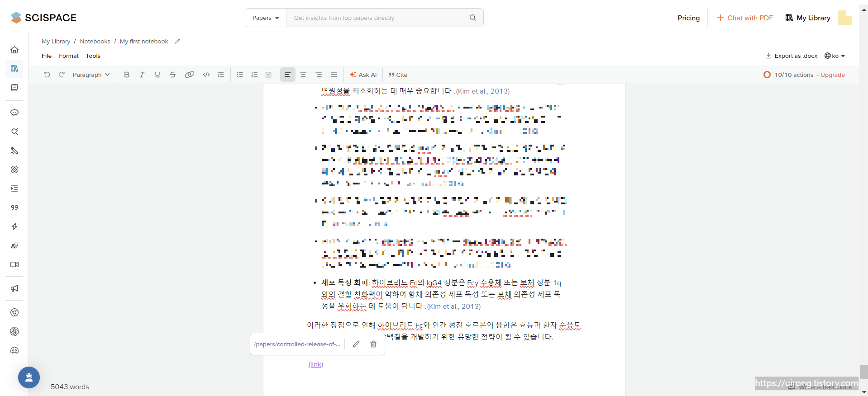This screenshot has width=868, height=396.
Task: Click the yellow profile avatar
Action: pos(845,18)
